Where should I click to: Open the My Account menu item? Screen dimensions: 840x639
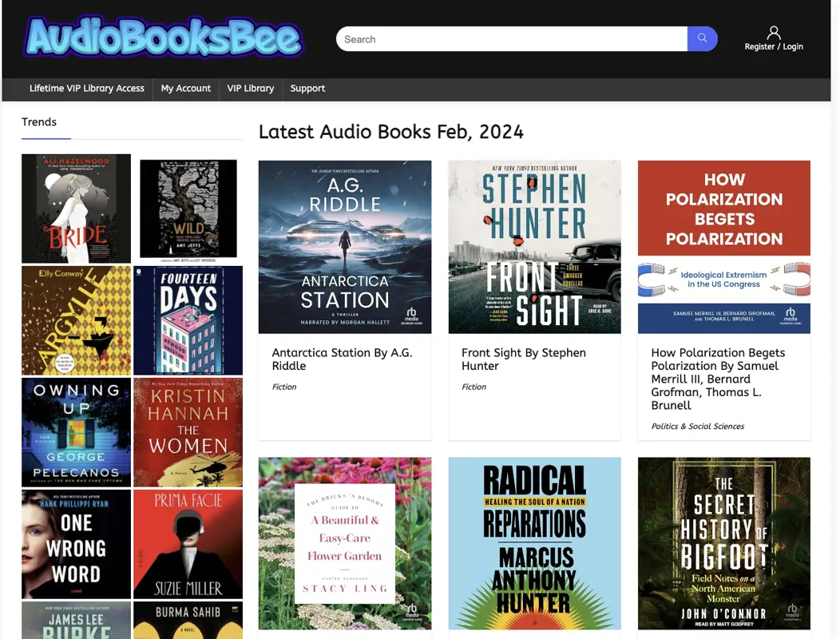tap(185, 89)
